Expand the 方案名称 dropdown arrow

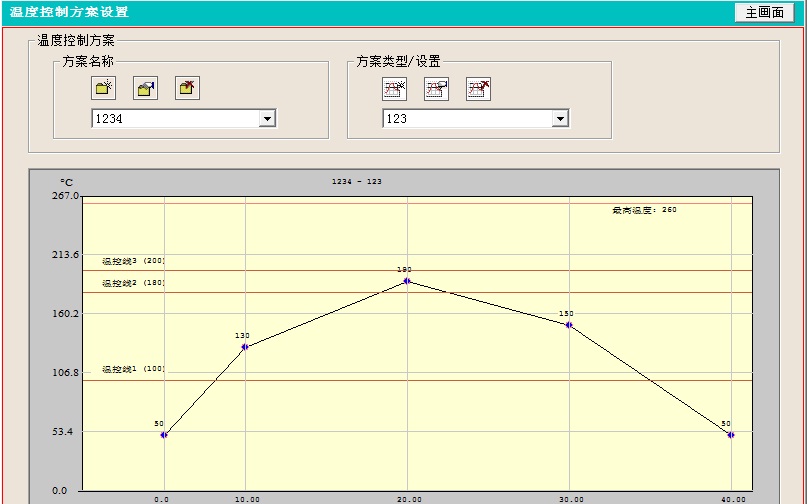pyautogui.click(x=267, y=119)
